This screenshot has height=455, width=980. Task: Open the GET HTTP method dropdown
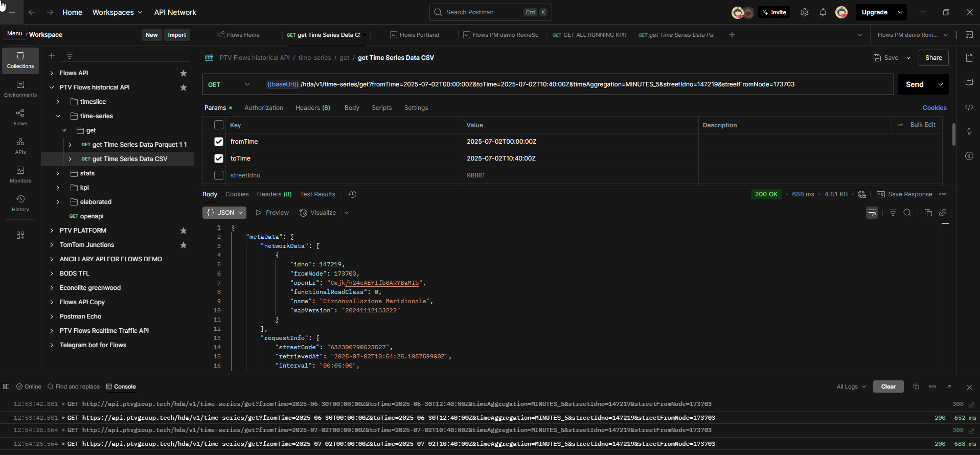(x=229, y=84)
